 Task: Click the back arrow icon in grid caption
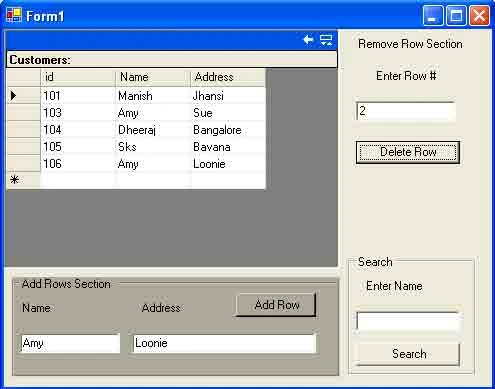[308, 40]
